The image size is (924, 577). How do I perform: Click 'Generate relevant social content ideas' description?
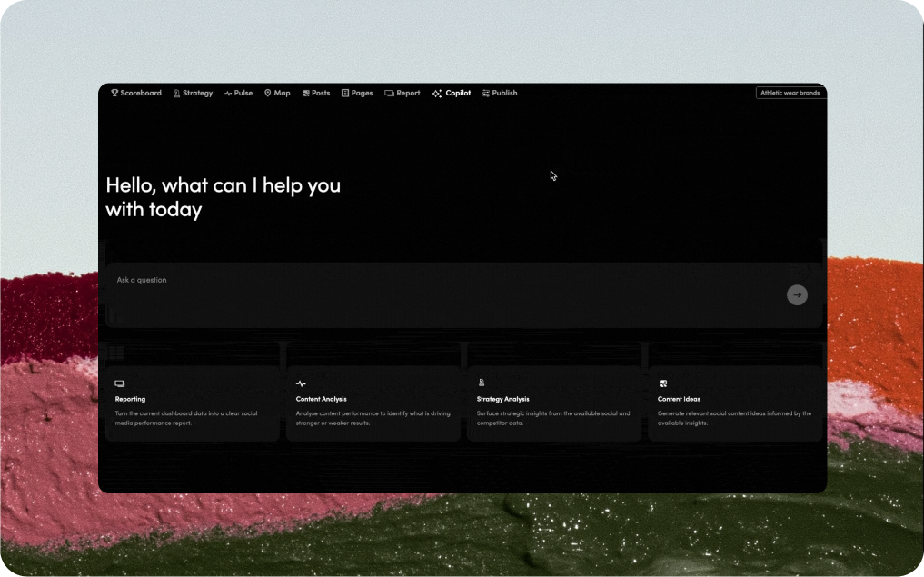coord(734,418)
